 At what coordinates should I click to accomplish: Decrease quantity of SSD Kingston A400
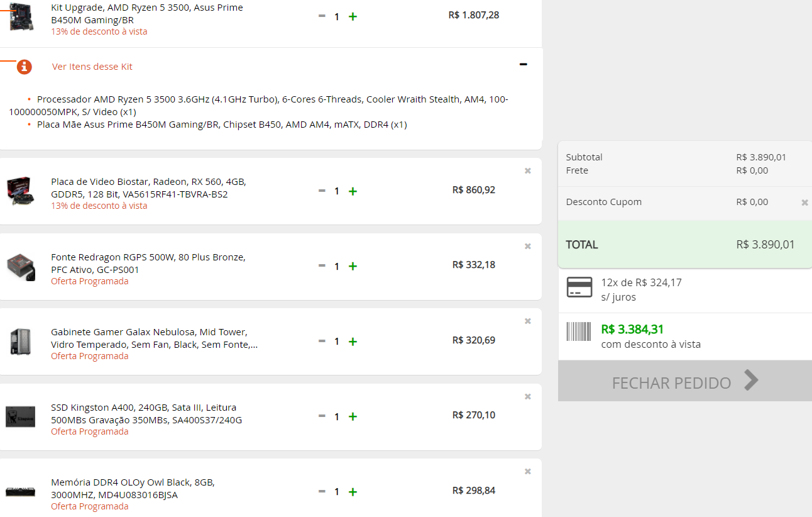point(322,416)
